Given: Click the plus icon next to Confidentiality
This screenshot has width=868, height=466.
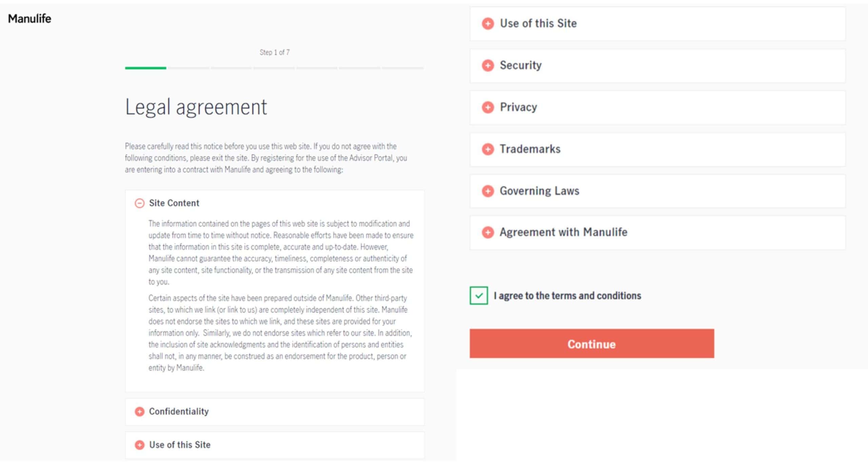Looking at the screenshot, I should coord(139,411).
